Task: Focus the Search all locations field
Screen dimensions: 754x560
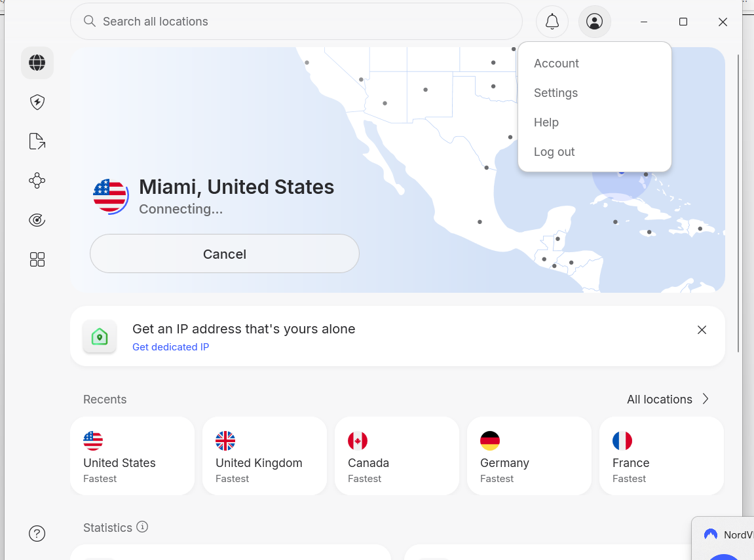Action: [295, 22]
